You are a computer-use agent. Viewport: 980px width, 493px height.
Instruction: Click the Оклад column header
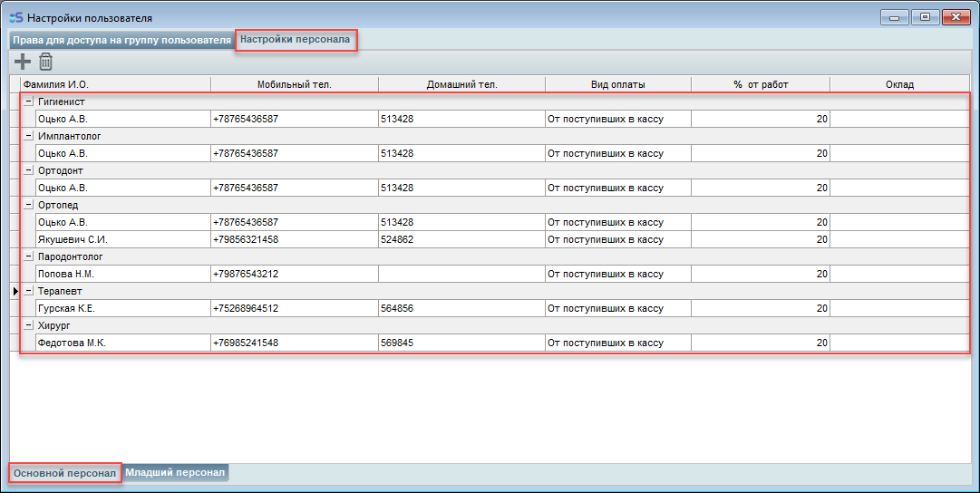[899, 84]
